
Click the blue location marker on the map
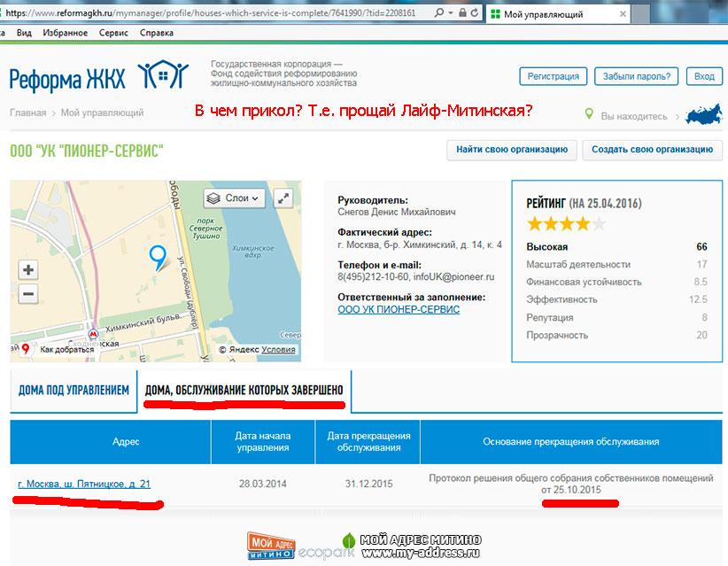pyautogui.click(x=158, y=258)
